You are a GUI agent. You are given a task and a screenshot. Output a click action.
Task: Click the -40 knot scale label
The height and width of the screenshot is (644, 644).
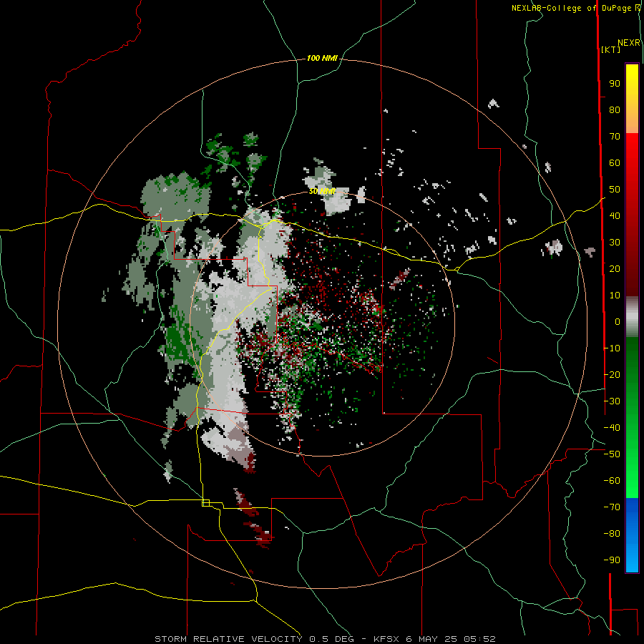[612, 428]
